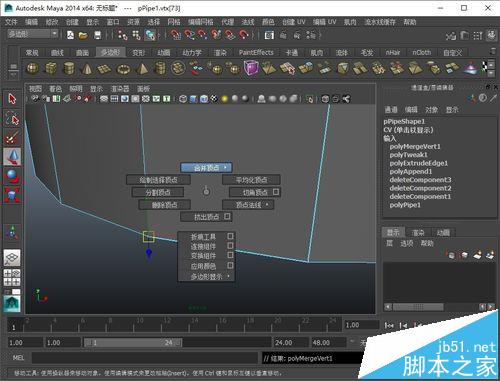
Task: Expand the 多边形显示 submenu
Action: click(x=207, y=276)
